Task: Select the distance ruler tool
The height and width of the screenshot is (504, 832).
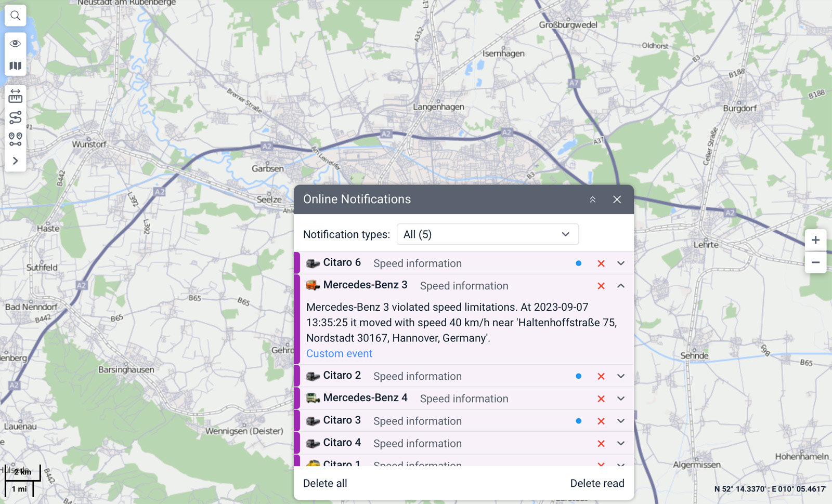Action: (x=16, y=96)
